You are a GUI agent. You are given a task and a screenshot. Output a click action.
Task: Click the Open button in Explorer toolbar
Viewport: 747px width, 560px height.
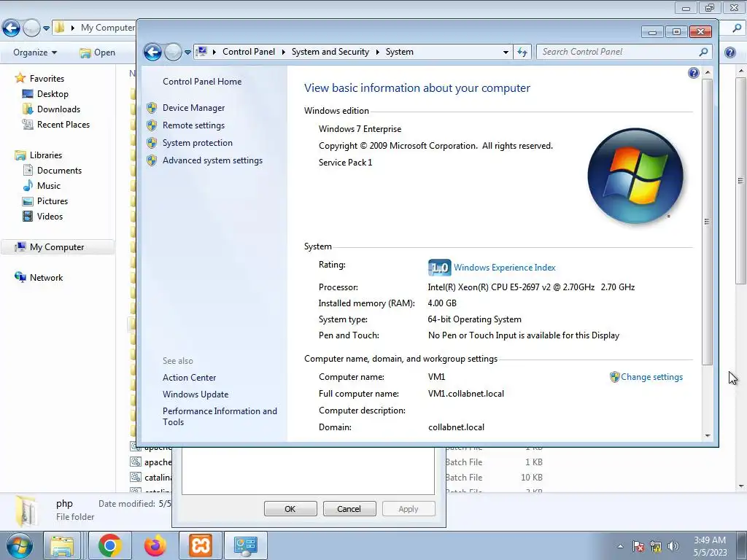pyautogui.click(x=98, y=52)
